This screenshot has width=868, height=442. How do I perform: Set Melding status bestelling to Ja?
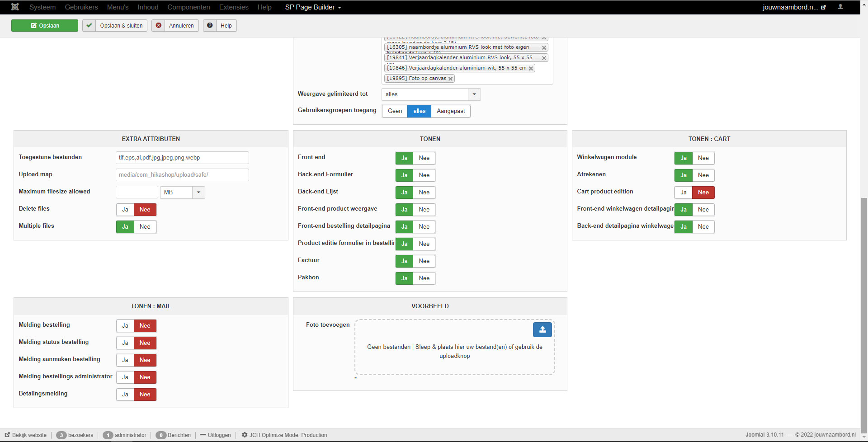[125, 343]
